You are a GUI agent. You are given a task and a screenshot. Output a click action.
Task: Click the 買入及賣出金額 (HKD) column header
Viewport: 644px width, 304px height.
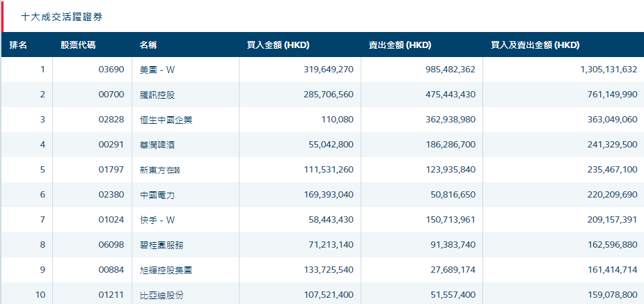pos(535,45)
